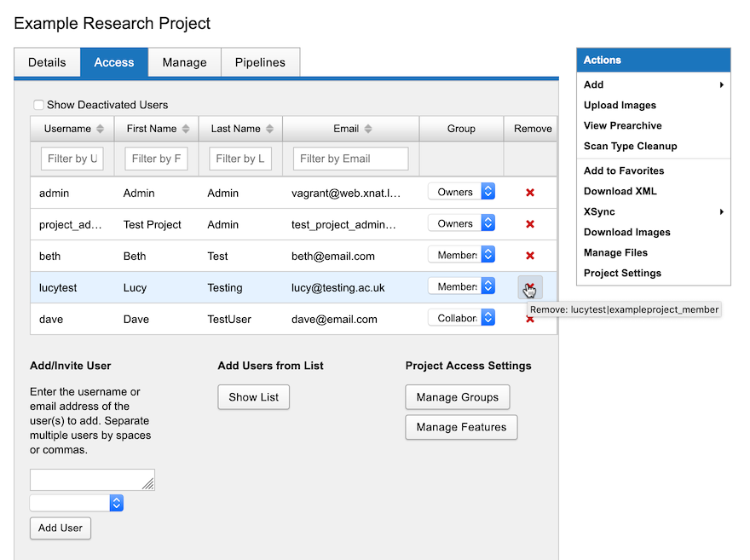Open group dropdown for lucytest
Viewport: 750px width, 560px height.
462,286
